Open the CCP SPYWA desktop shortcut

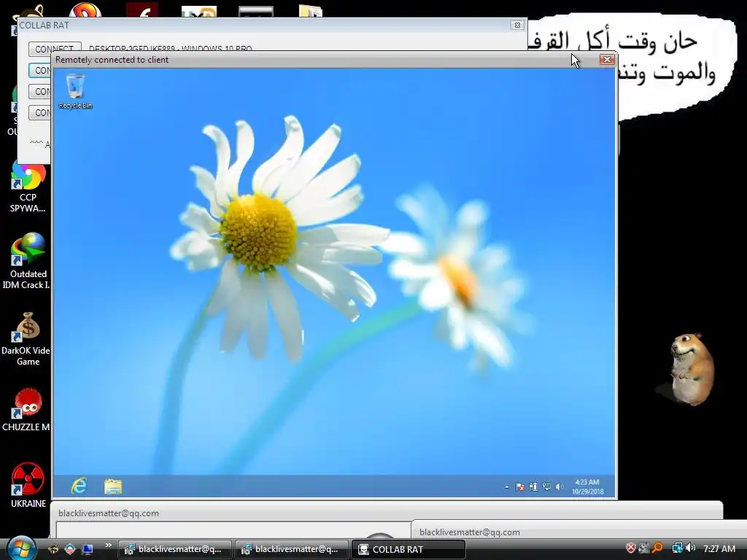tap(28, 187)
